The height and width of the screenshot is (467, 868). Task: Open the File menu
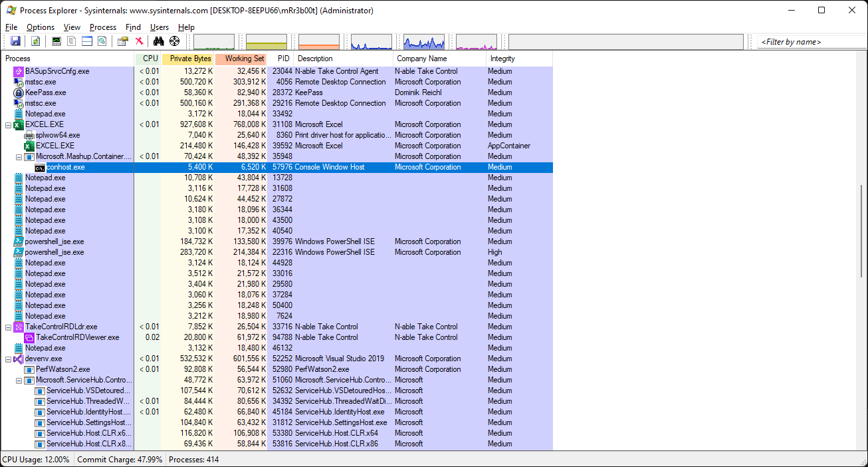pos(11,27)
